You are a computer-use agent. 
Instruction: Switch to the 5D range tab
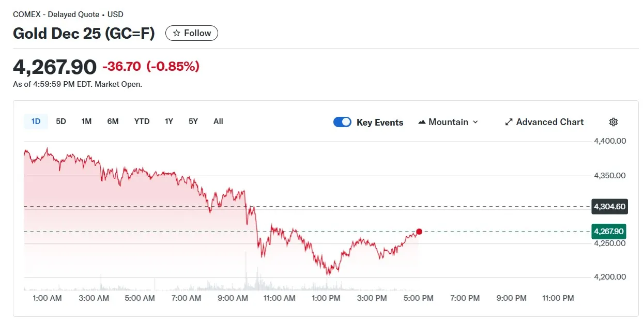click(x=61, y=121)
